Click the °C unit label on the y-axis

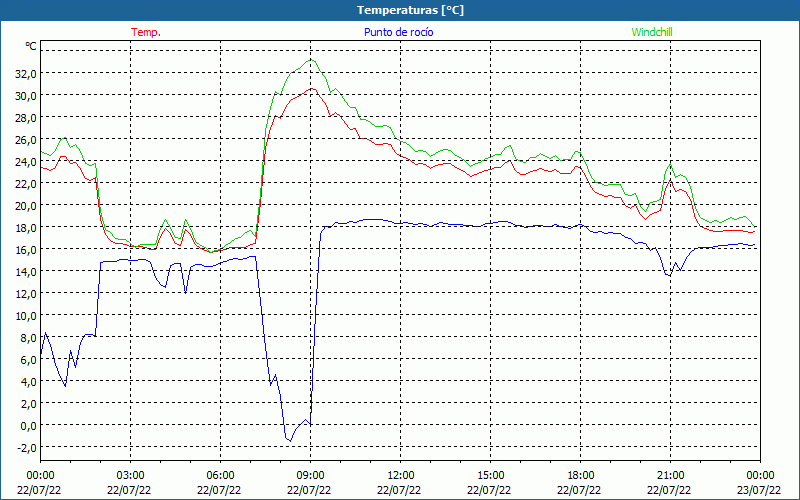coord(31,46)
